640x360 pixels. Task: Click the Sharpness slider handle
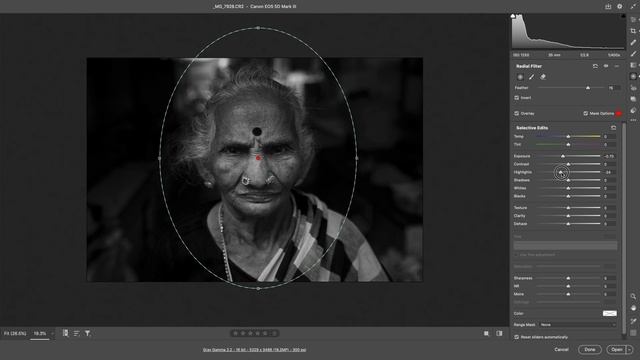[568, 278]
